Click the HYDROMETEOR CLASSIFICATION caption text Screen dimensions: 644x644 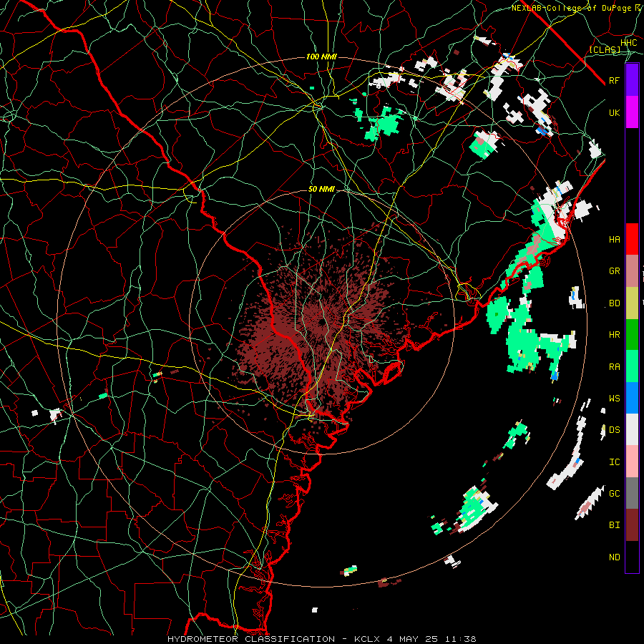tap(251, 639)
